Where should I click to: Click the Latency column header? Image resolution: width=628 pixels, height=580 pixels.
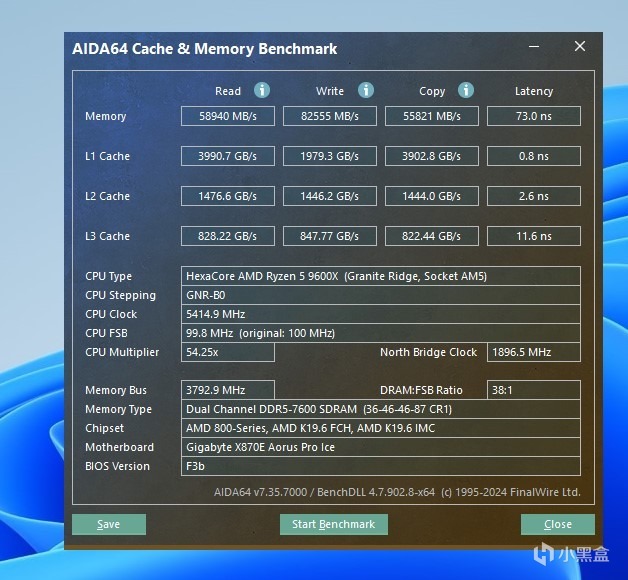click(x=534, y=92)
